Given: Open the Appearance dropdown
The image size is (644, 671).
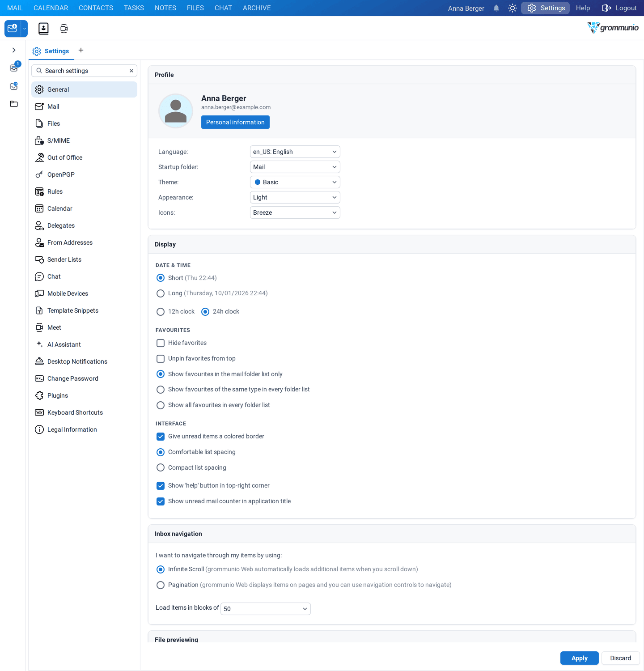Looking at the screenshot, I should click(x=295, y=197).
